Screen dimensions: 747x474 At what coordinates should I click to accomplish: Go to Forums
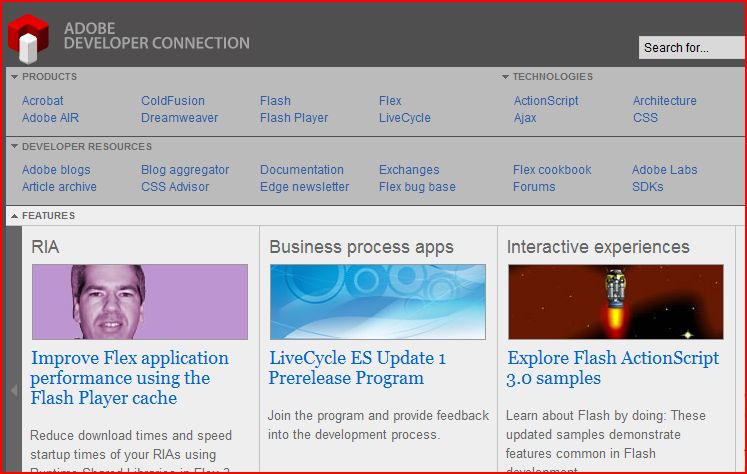(534, 187)
